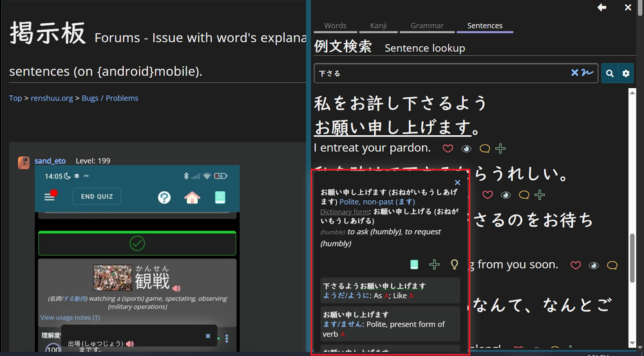Click the teal notebook icon in phone header

220,198
